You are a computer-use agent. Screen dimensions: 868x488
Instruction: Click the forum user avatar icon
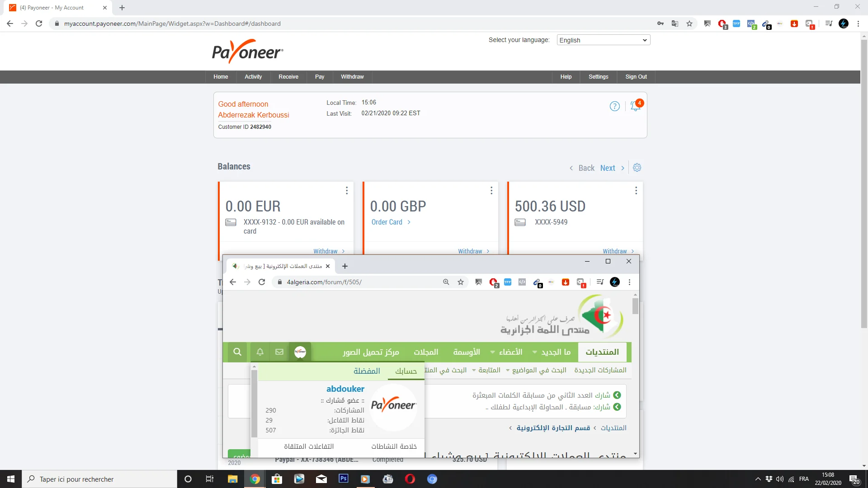coord(300,352)
